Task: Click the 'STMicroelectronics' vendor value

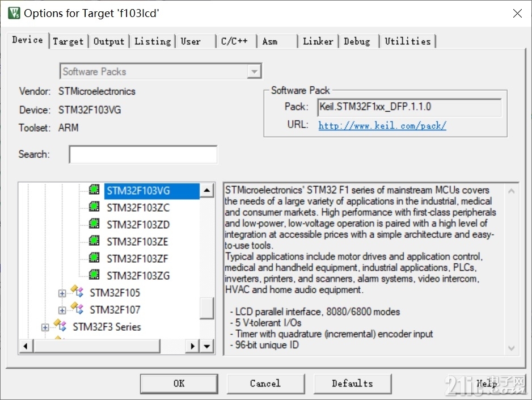Action: (x=96, y=91)
